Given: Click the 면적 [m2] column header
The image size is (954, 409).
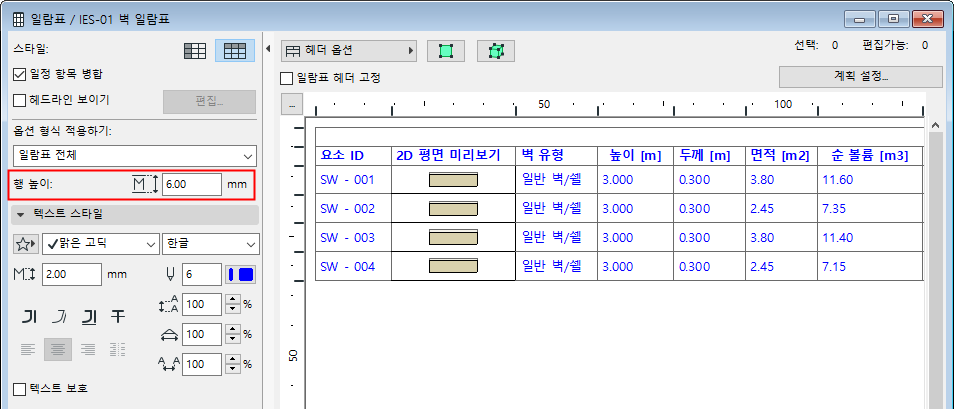Looking at the screenshot, I should (x=781, y=155).
